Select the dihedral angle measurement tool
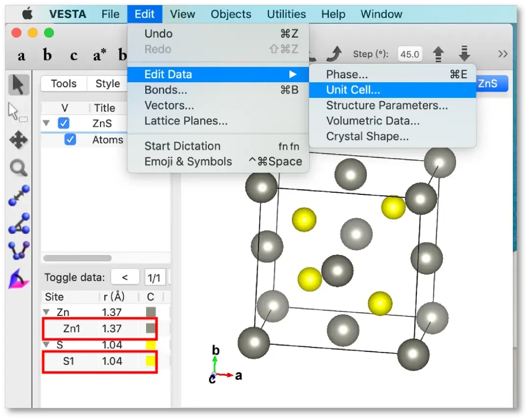 (x=19, y=251)
